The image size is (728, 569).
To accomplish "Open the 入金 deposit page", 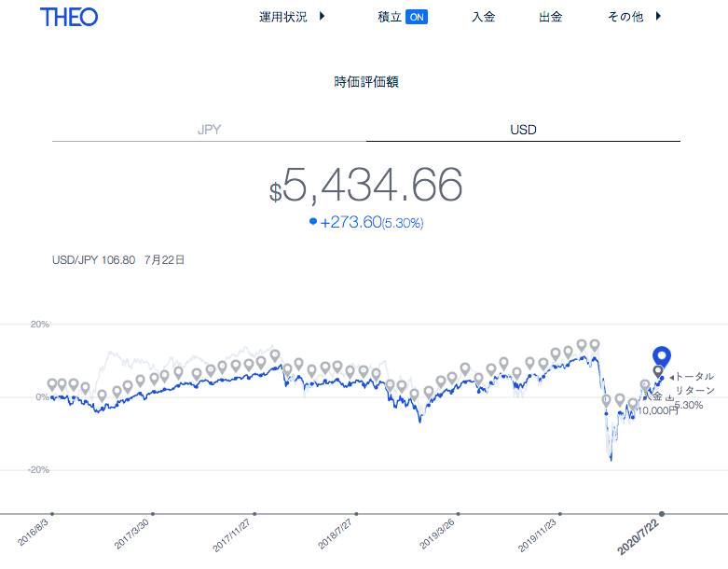I will pos(484,17).
